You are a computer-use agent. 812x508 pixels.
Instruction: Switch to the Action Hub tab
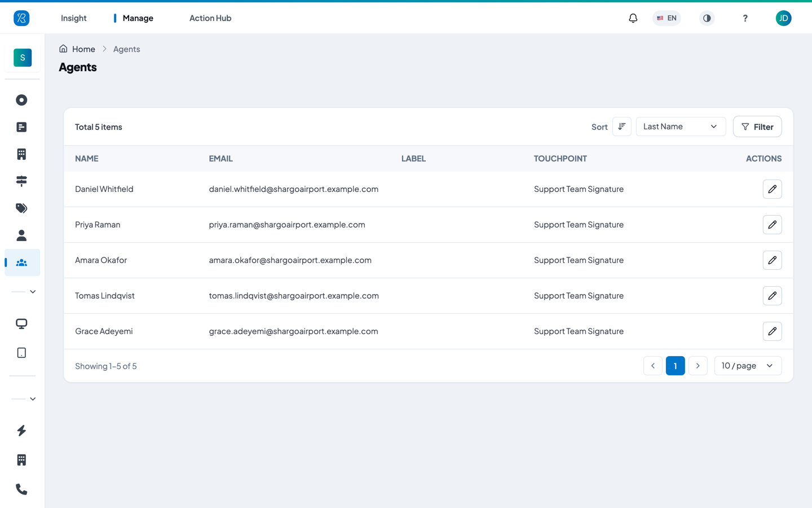210,18
